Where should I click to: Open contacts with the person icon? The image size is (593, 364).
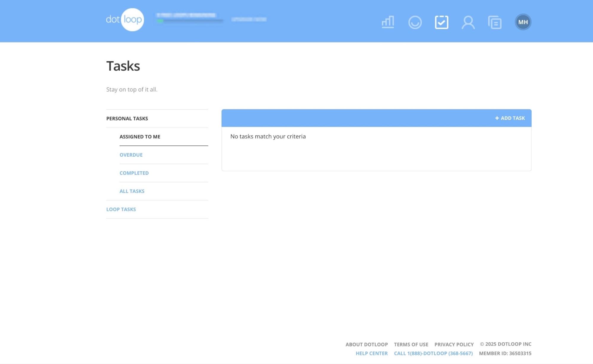[x=468, y=22]
